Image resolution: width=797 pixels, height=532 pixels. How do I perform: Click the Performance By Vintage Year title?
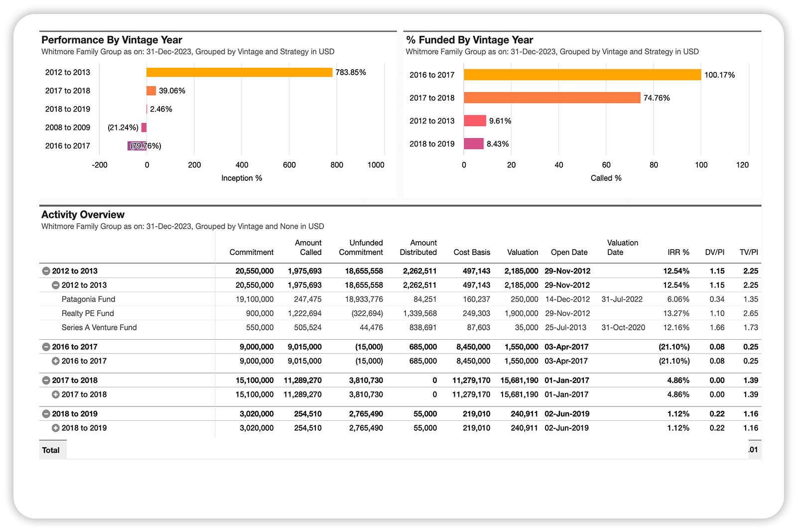pos(112,40)
